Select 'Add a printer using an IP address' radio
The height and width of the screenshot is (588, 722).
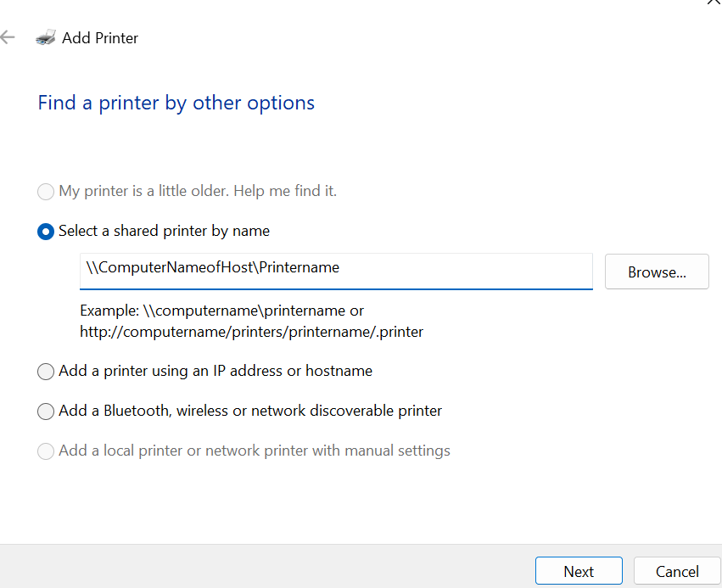coord(46,371)
